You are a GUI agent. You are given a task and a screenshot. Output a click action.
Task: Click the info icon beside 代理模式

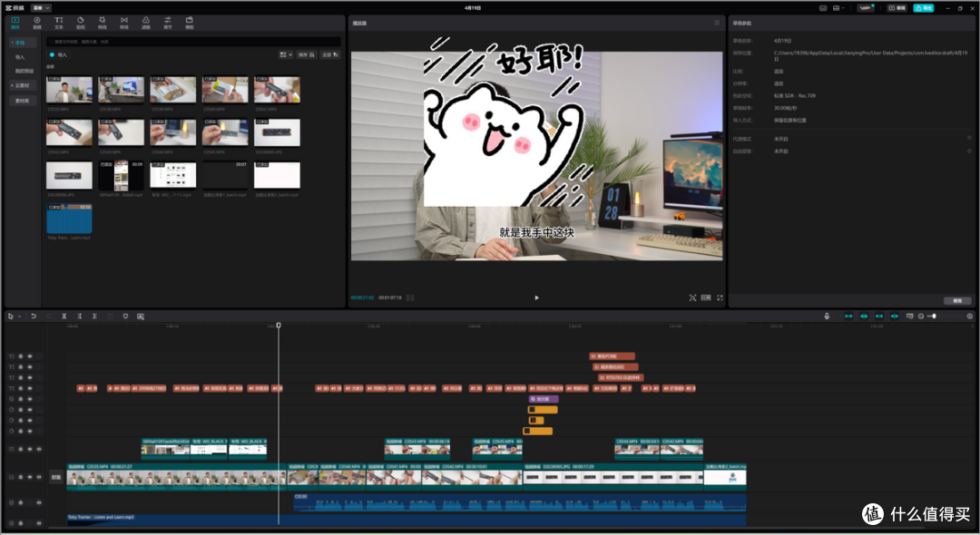[970, 139]
